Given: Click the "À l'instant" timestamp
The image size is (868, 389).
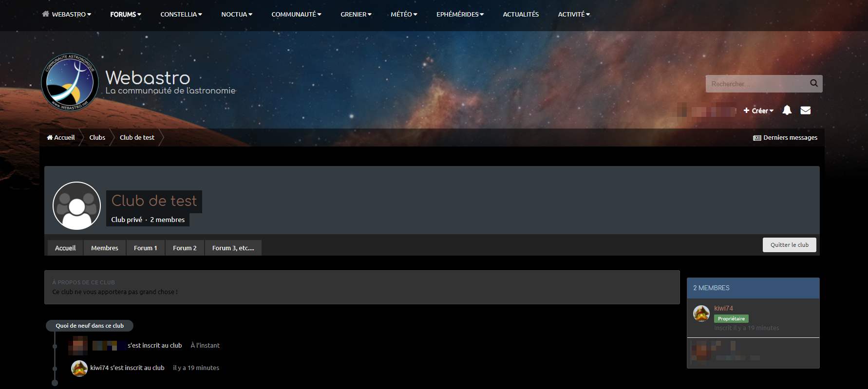Looking at the screenshot, I should click(x=205, y=346).
